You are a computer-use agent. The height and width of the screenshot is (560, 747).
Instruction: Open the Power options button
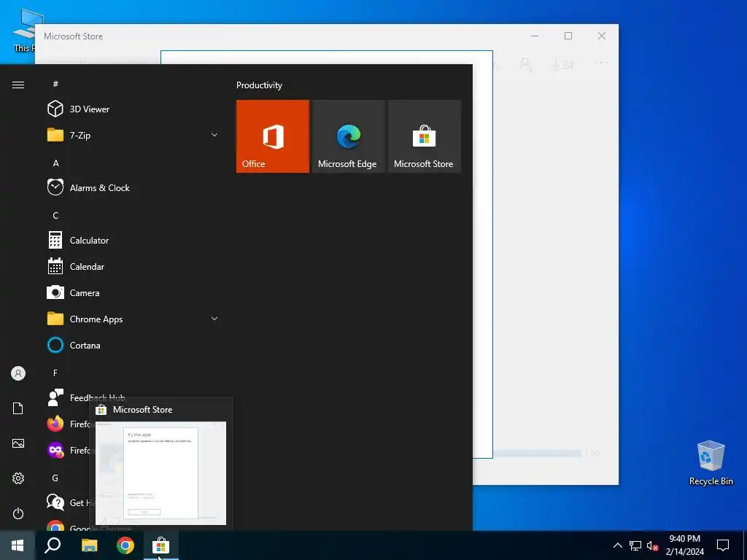(18, 513)
